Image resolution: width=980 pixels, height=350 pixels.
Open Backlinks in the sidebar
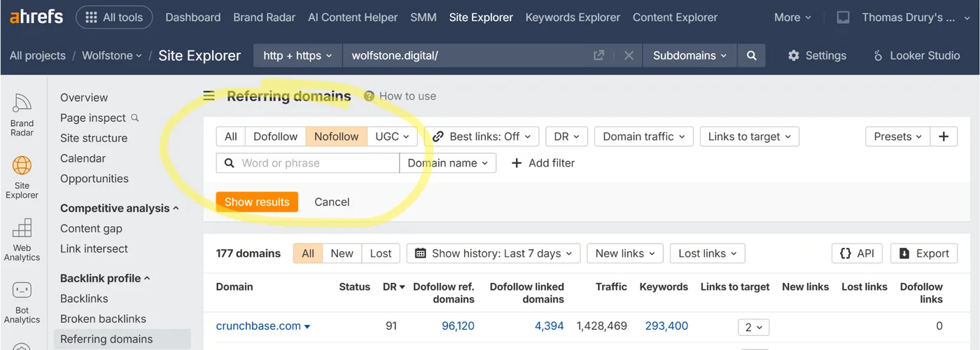(x=84, y=298)
